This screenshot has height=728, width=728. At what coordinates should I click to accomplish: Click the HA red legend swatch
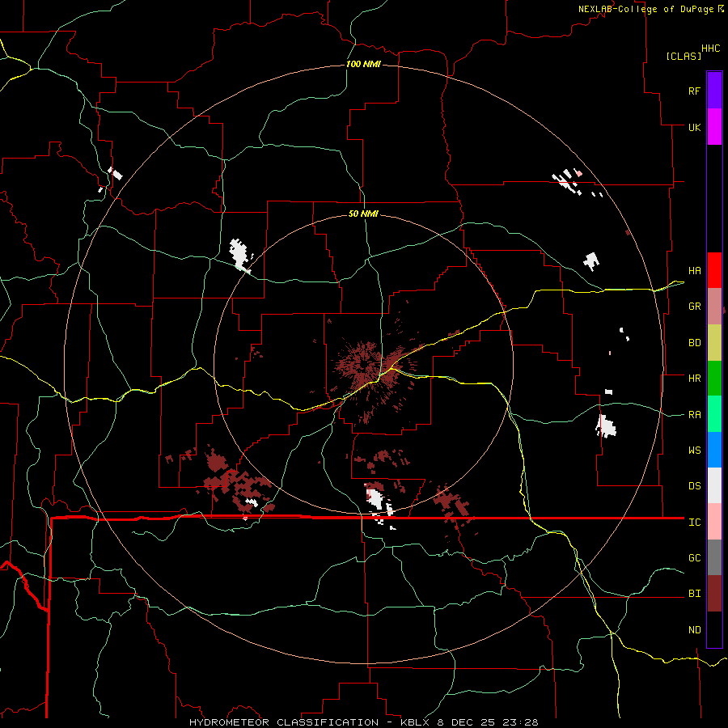(x=714, y=270)
